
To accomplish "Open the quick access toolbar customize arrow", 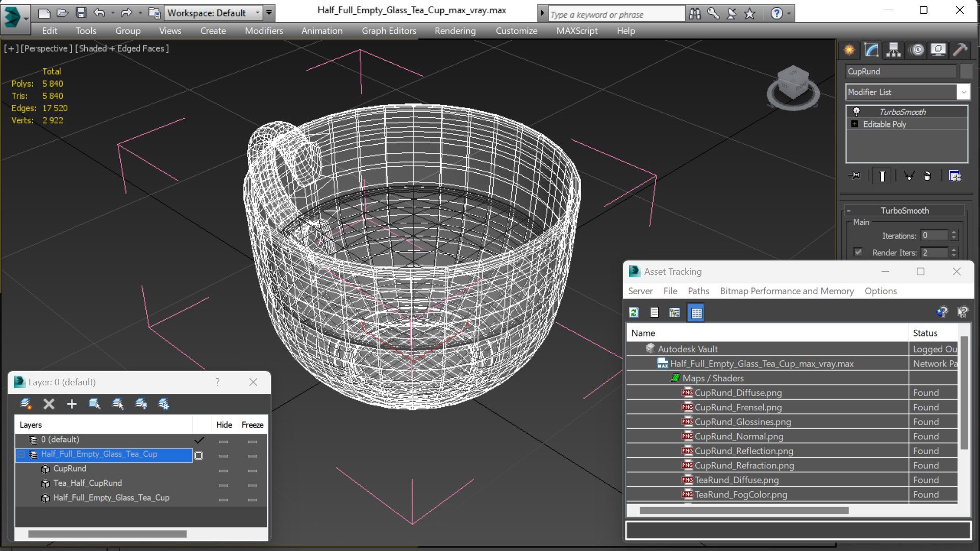I will [269, 13].
